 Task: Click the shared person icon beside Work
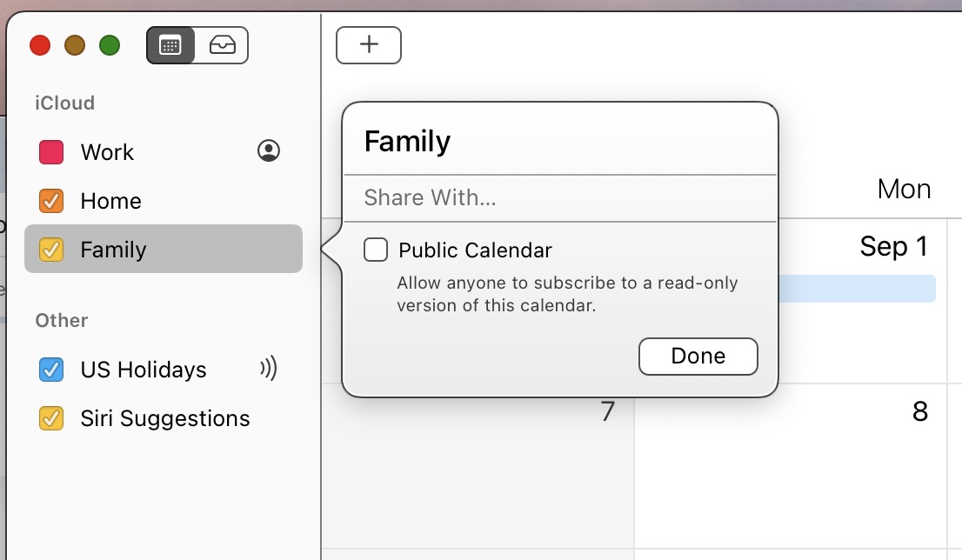pos(269,151)
